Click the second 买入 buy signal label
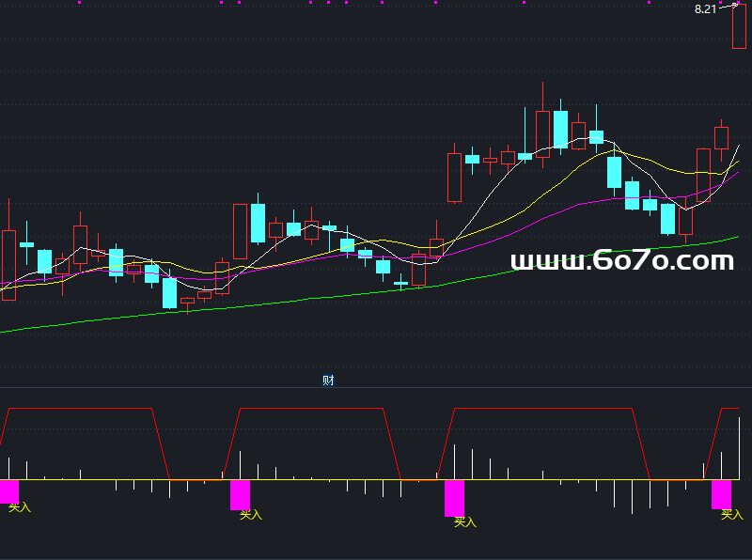The width and height of the screenshot is (752, 560). coord(251,514)
